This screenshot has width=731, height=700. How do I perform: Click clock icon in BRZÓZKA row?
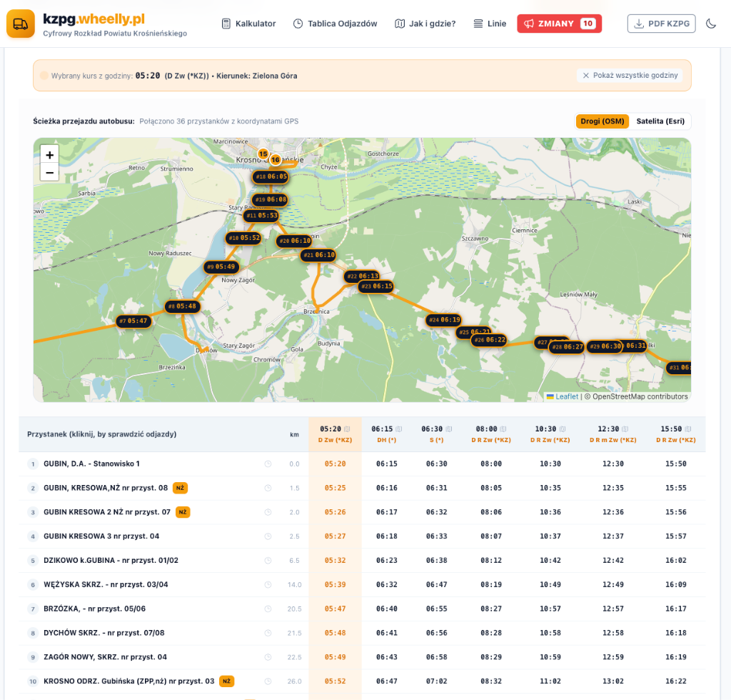(x=268, y=609)
